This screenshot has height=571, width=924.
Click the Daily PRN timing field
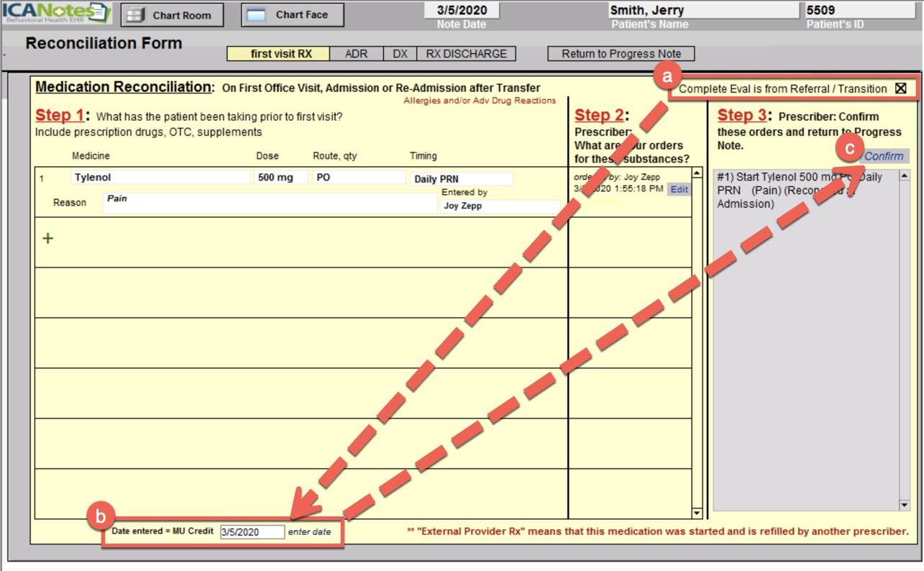coord(461,179)
